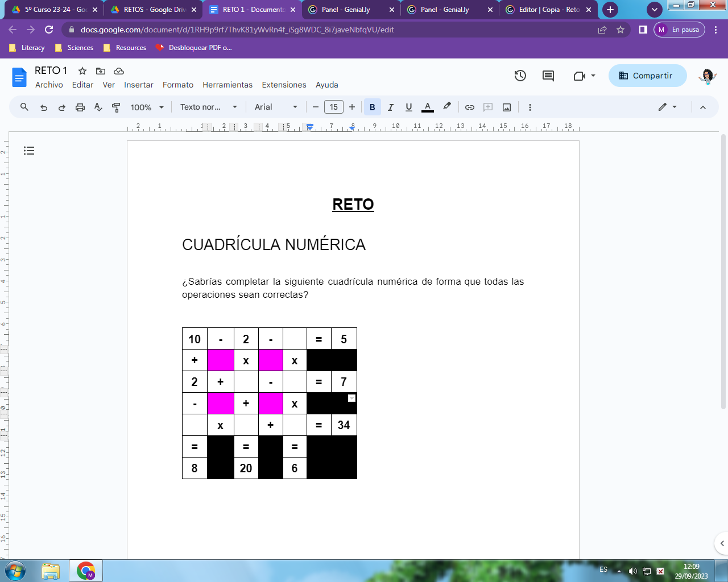Open version history
The height and width of the screenshot is (582, 728).
[x=520, y=74]
